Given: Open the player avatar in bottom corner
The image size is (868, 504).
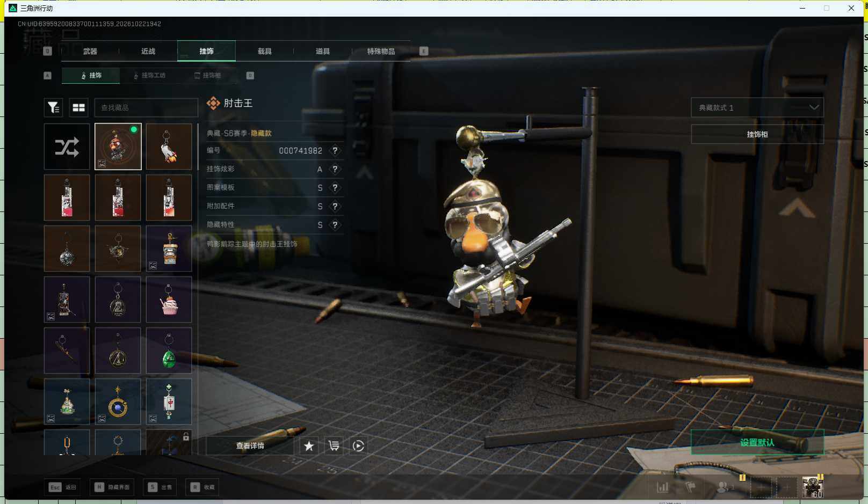Looking at the screenshot, I should coord(813,487).
